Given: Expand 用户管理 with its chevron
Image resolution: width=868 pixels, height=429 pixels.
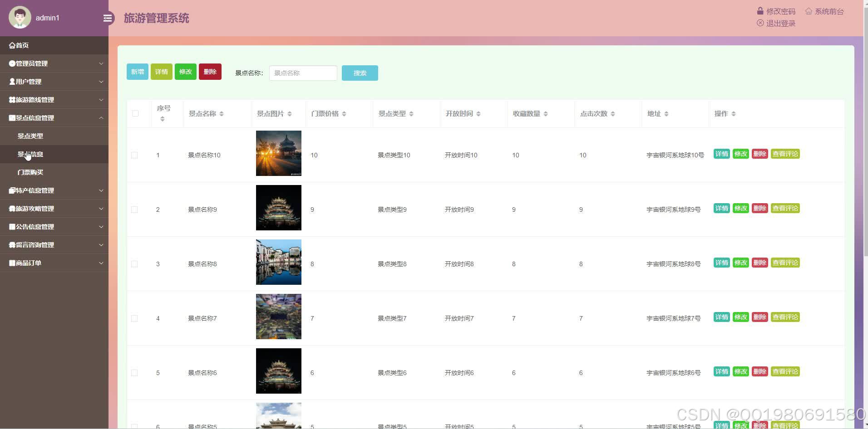Looking at the screenshot, I should click(x=101, y=82).
